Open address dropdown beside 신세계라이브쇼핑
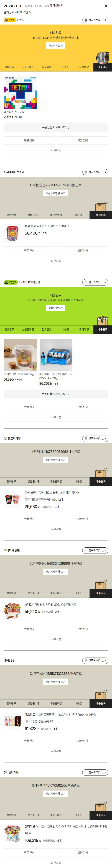 click(95, 172)
